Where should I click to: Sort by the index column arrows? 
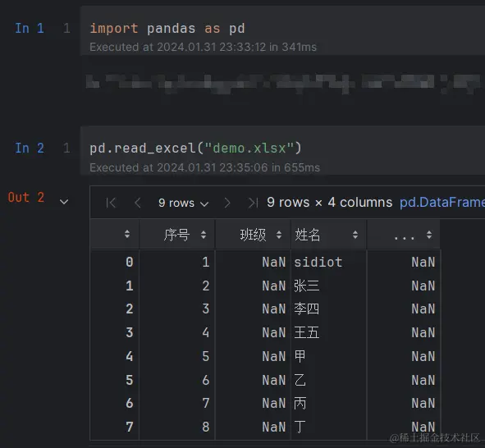pyautogui.click(x=127, y=234)
